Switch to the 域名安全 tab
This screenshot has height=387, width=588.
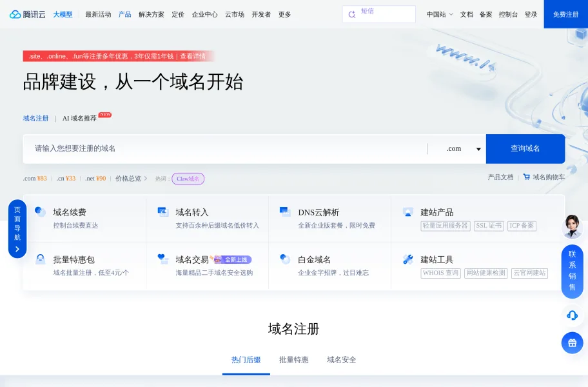341,360
